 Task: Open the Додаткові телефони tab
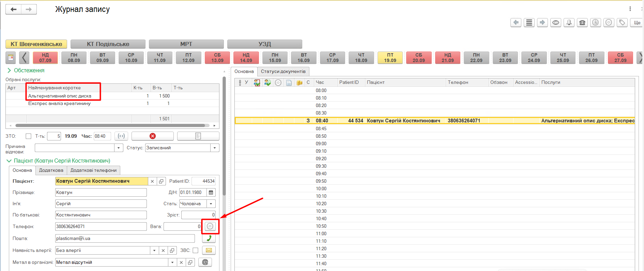[x=93, y=170]
